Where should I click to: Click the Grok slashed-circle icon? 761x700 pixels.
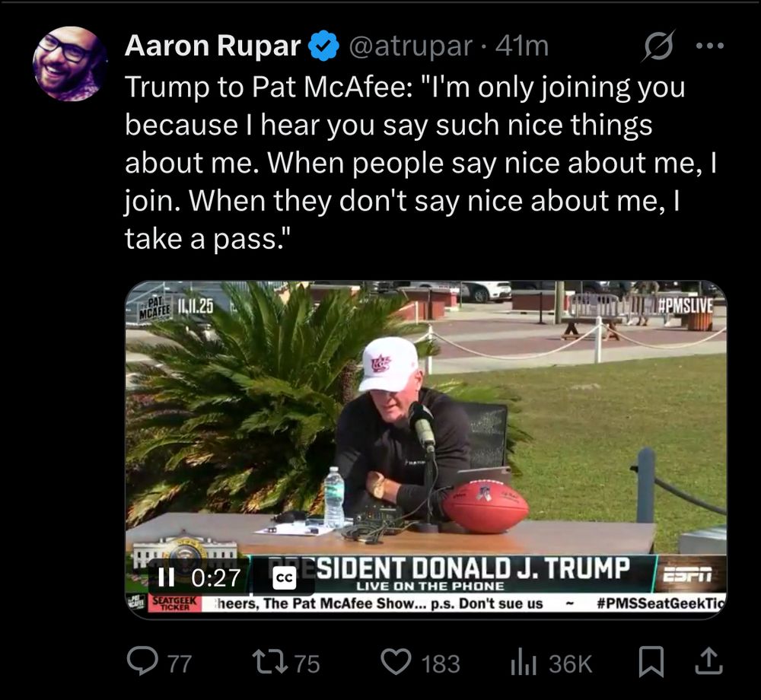tap(658, 46)
